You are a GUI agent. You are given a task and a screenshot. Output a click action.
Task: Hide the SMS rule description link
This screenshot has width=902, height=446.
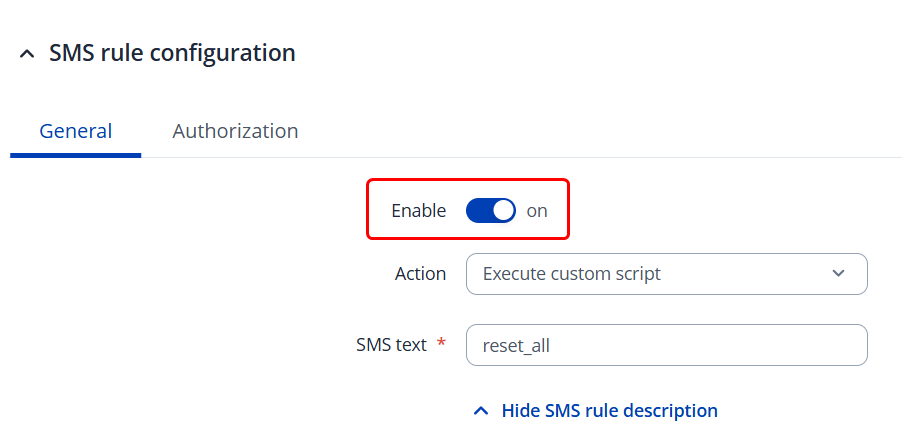(x=609, y=411)
